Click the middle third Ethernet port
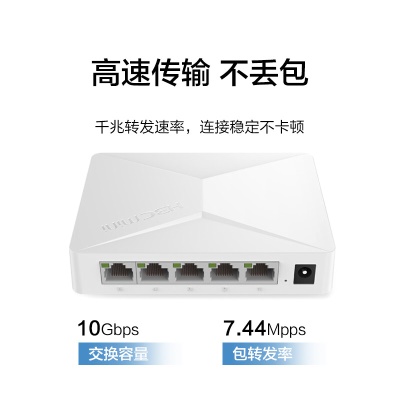 click(189, 273)
